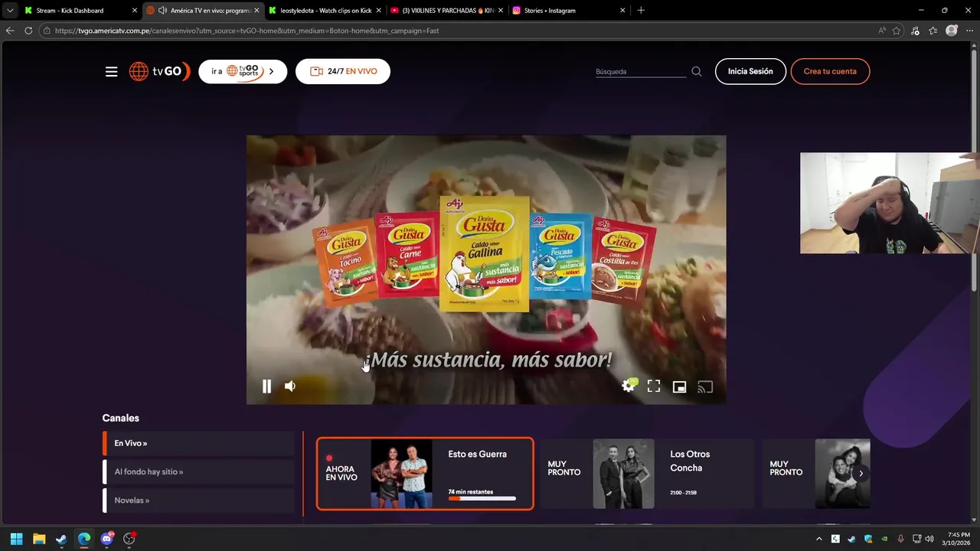Image resolution: width=980 pixels, height=551 pixels.
Task: Open a new browser tab
Action: pyautogui.click(x=641, y=11)
